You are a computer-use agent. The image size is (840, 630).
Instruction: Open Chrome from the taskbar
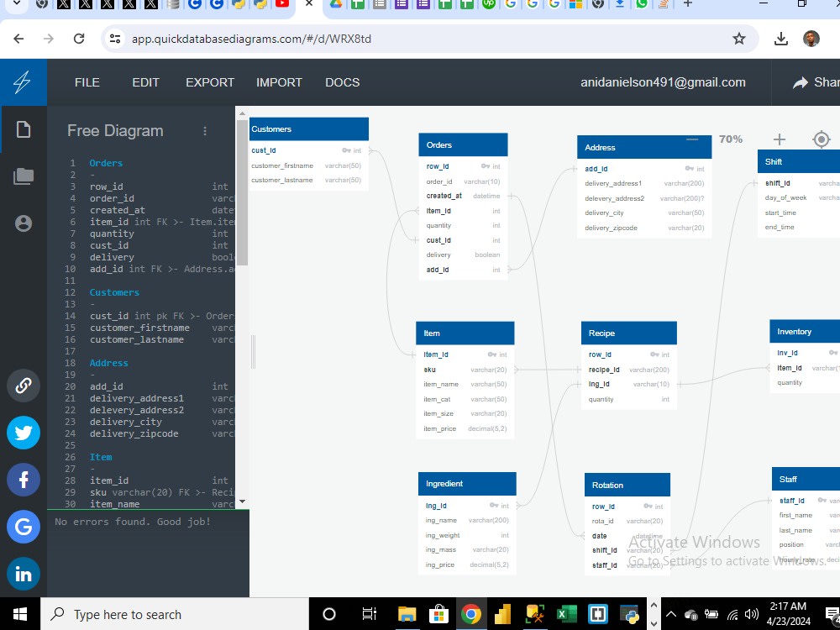(470, 614)
